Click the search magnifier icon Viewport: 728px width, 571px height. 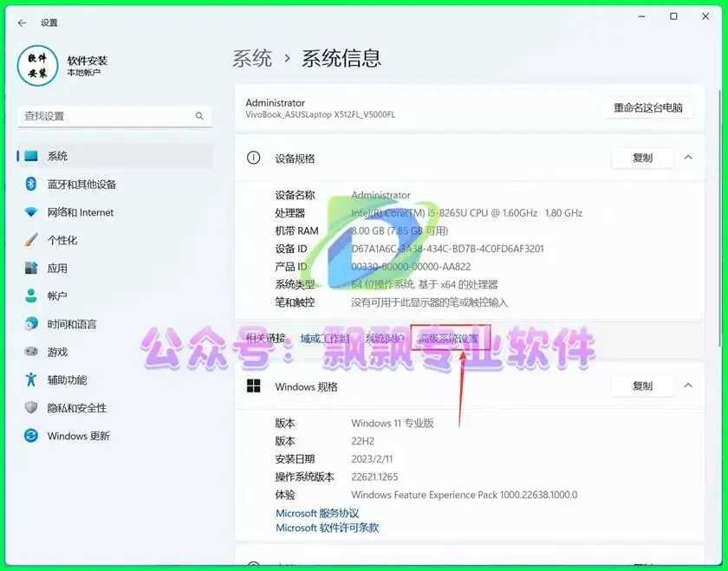(199, 116)
